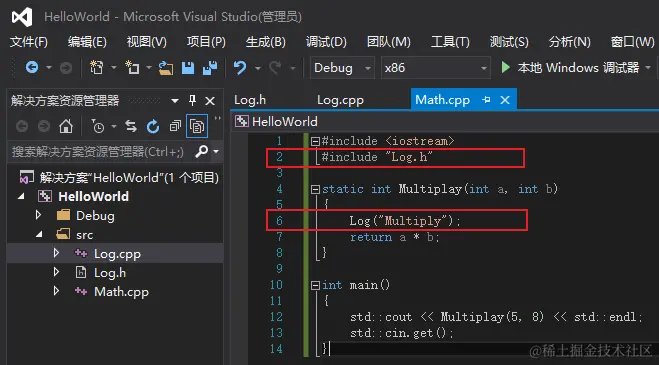Click Sync with Active Document icon
Screen dimensions: 659x365
click(131, 126)
